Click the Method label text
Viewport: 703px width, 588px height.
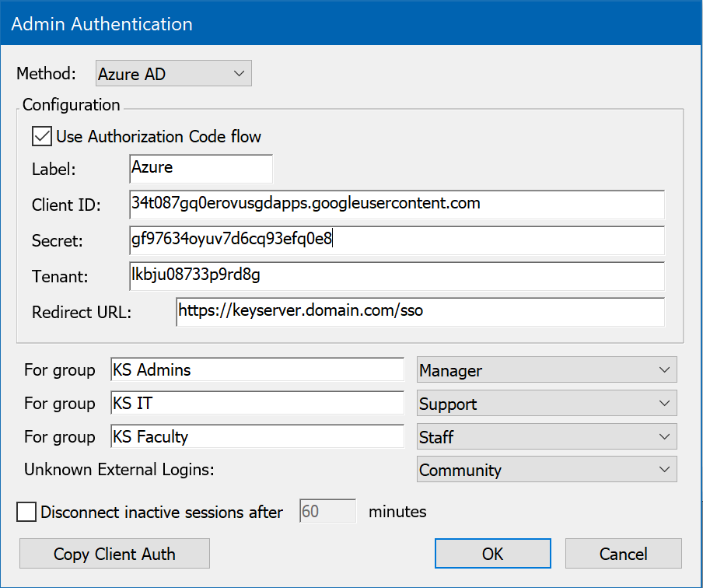coord(46,74)
